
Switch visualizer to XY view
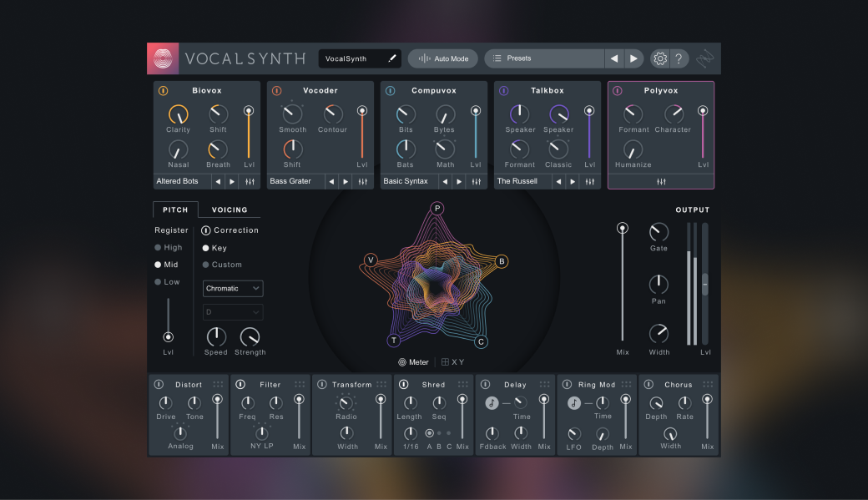(x=453, y=362)
